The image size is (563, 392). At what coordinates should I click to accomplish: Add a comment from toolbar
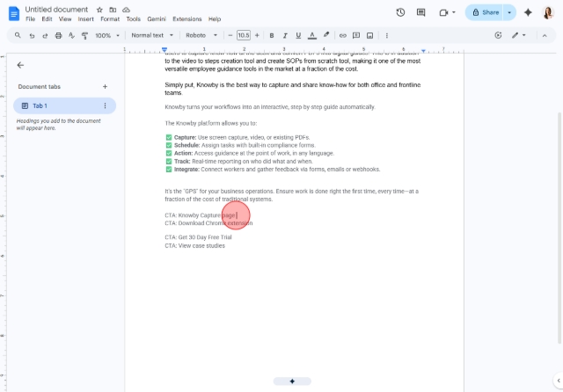pos(356,35)
